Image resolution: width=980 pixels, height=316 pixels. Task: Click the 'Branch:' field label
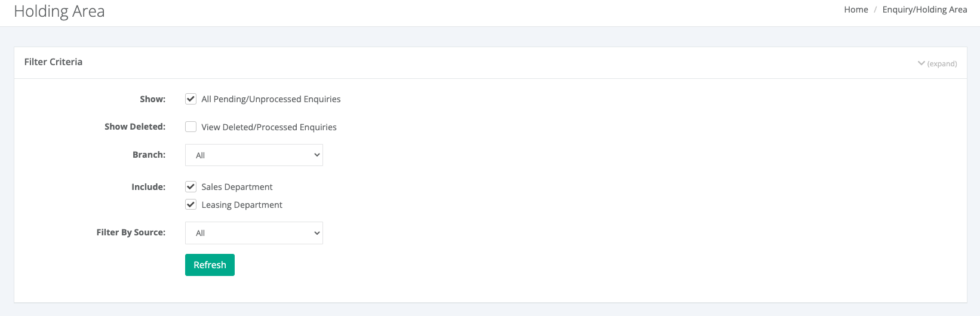[x=149, y=155]
